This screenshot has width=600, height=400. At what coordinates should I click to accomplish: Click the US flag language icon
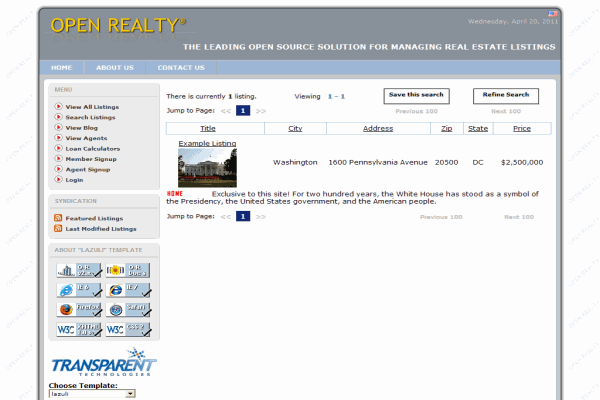[x=553, y=13]
